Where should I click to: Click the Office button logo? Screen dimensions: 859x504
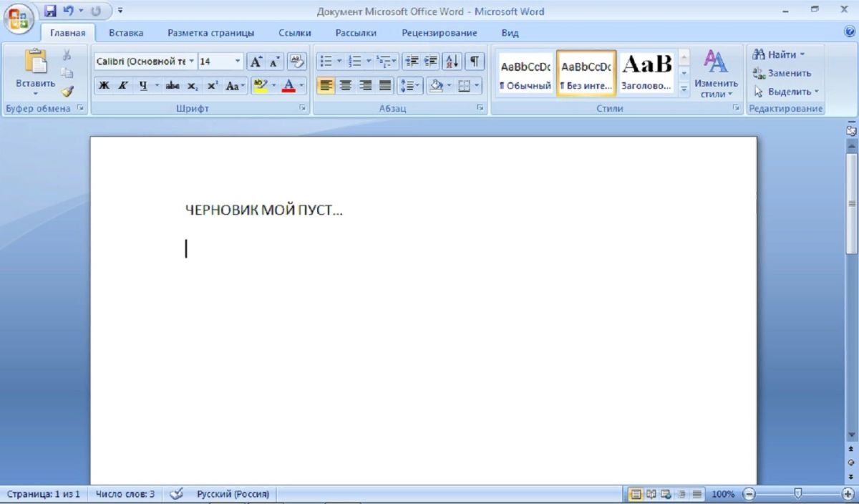[19, 19]
